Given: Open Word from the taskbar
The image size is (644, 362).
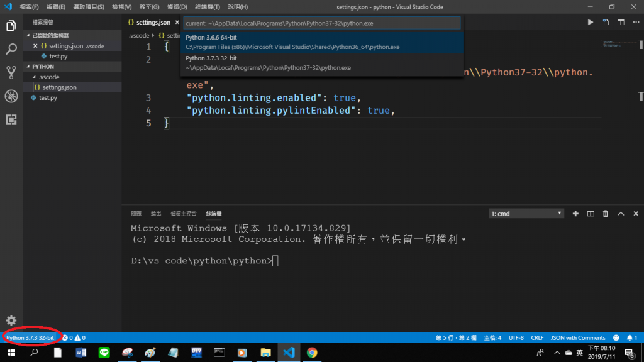Looking at the screenshot, I should coord(80,353).
